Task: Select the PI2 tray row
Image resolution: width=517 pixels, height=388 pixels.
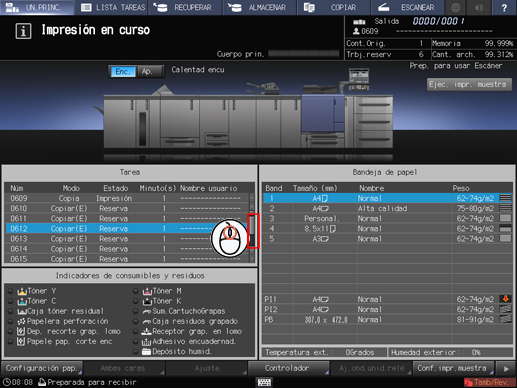Action: pyautogui.click(x=387, y=309)
